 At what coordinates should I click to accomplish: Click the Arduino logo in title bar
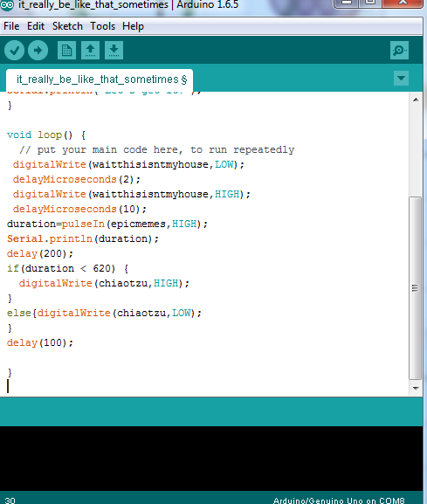click(x=7, y=4)
